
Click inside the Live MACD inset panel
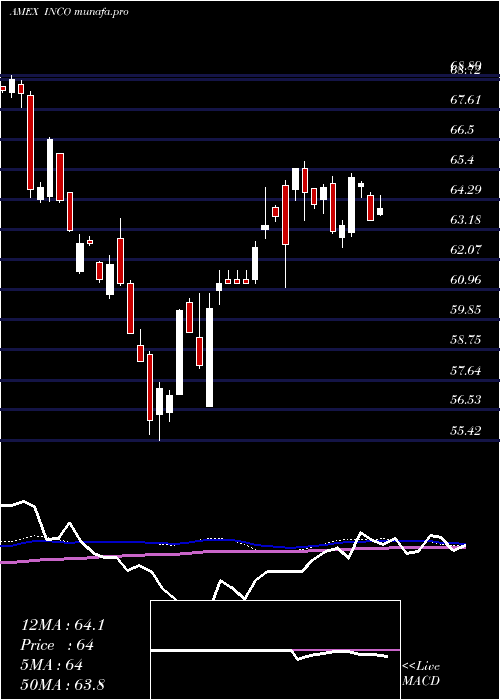pyautogui.click(x=275, y=650)
